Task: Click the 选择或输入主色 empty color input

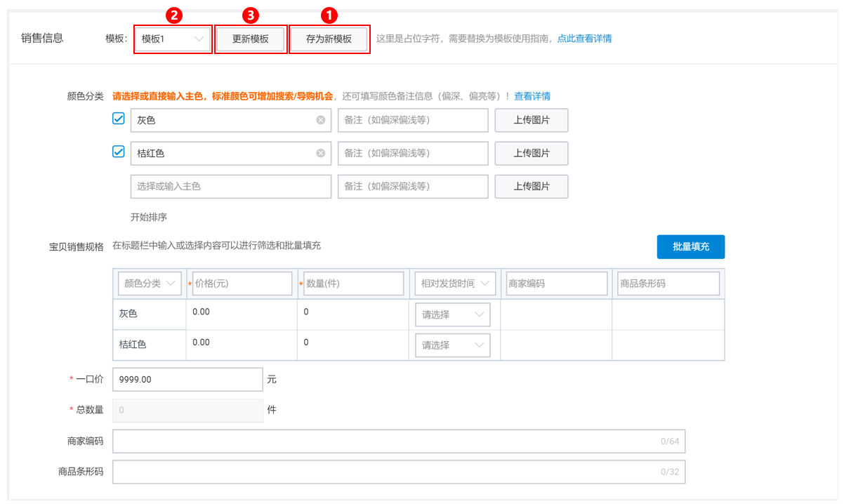Action: click(231, 186)
